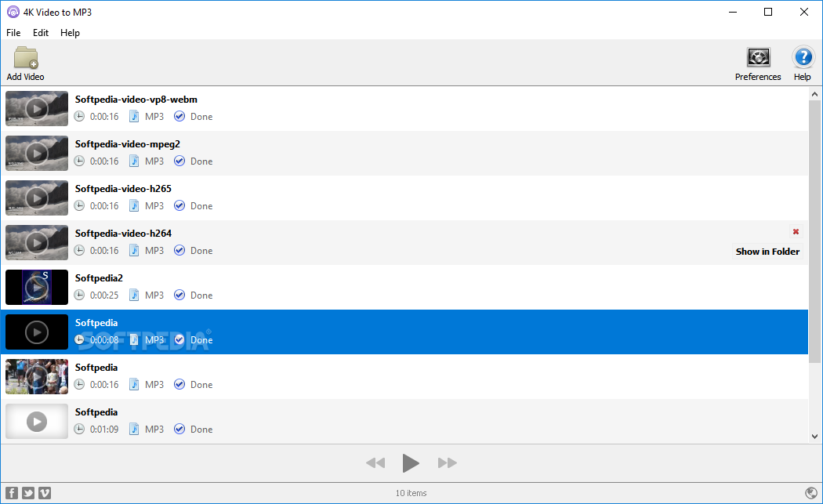The width and height of the screenshot is (823, 504).
Task: Click Done checkmark in Softpedia 0:01:09 row
Action: click(x=179, y=429)
